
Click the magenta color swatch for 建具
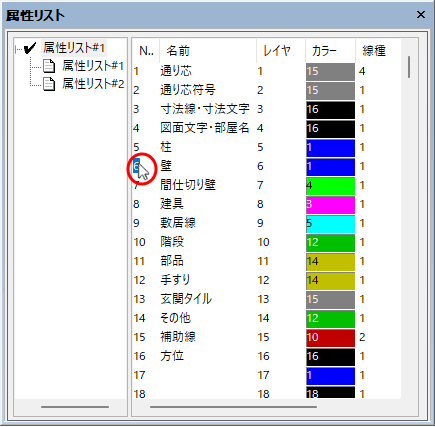[330, 205]
